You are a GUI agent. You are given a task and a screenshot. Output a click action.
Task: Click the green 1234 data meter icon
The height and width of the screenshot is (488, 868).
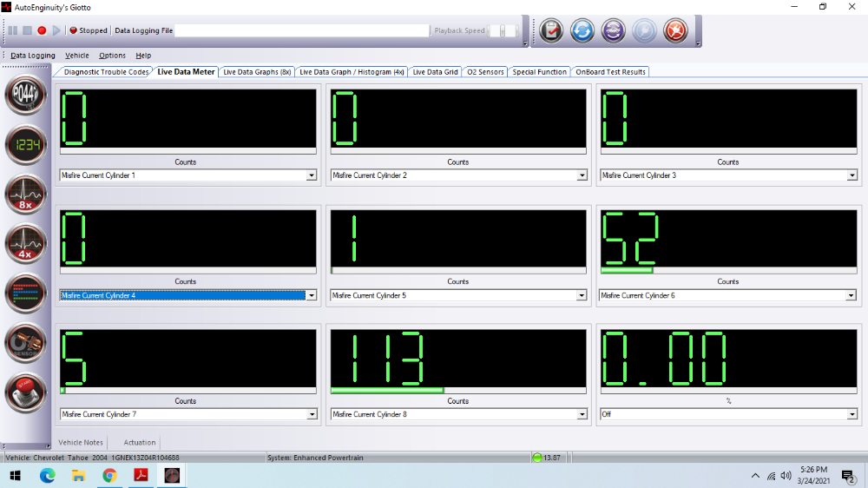[27, 145]
